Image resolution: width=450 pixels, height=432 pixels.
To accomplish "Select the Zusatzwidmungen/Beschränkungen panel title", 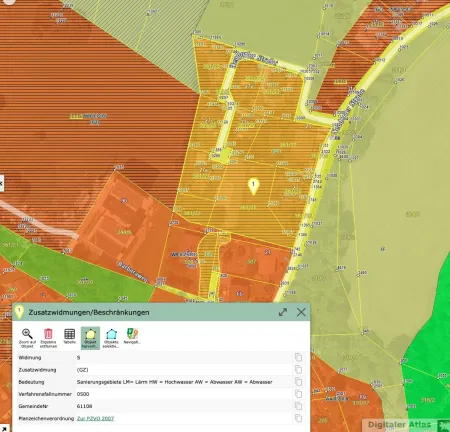I will [x=89, y=312].
